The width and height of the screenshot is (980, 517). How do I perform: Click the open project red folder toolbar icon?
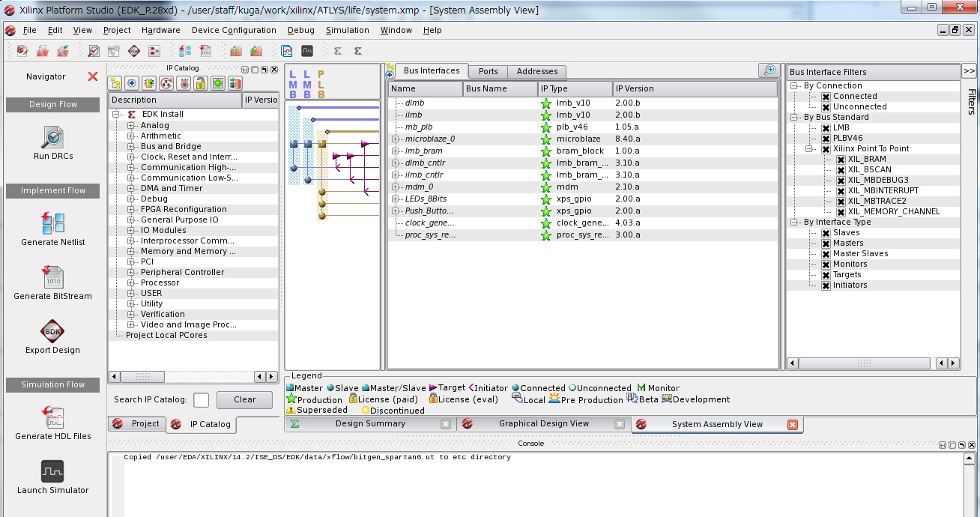click(x=43, y=51)
